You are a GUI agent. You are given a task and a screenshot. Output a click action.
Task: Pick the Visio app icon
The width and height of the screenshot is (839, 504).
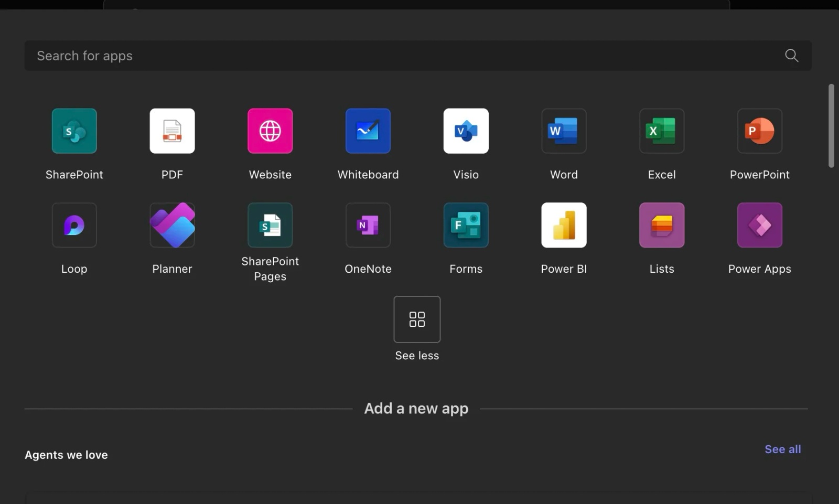point(466,131)
